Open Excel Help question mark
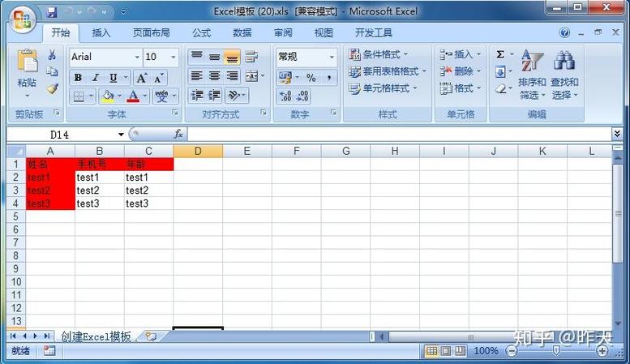 [564, 32]
